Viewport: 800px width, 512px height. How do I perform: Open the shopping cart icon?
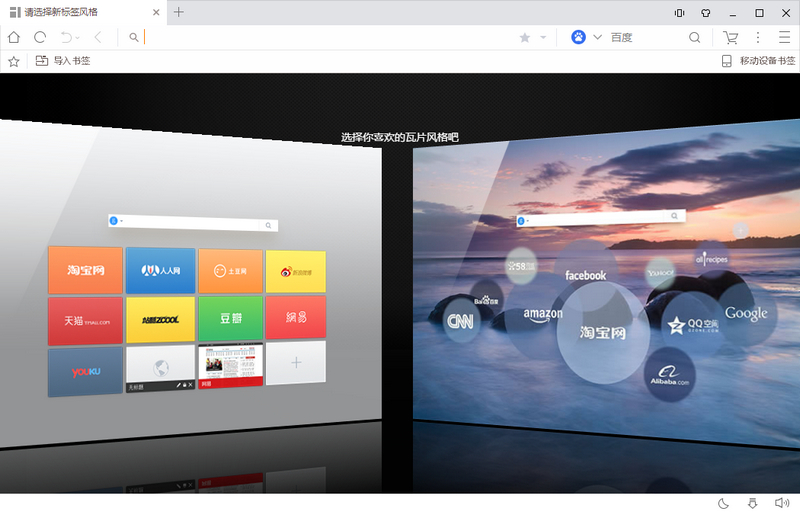click(x=731, y=37)
